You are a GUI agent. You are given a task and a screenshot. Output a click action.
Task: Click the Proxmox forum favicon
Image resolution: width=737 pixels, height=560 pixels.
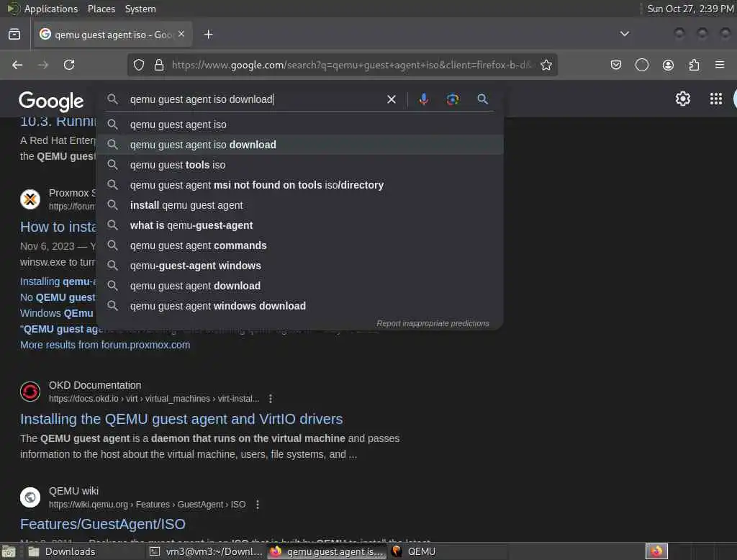click(30, 199)
